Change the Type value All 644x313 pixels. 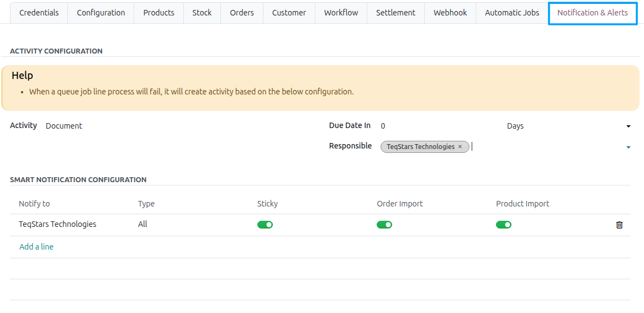point(142,224)
